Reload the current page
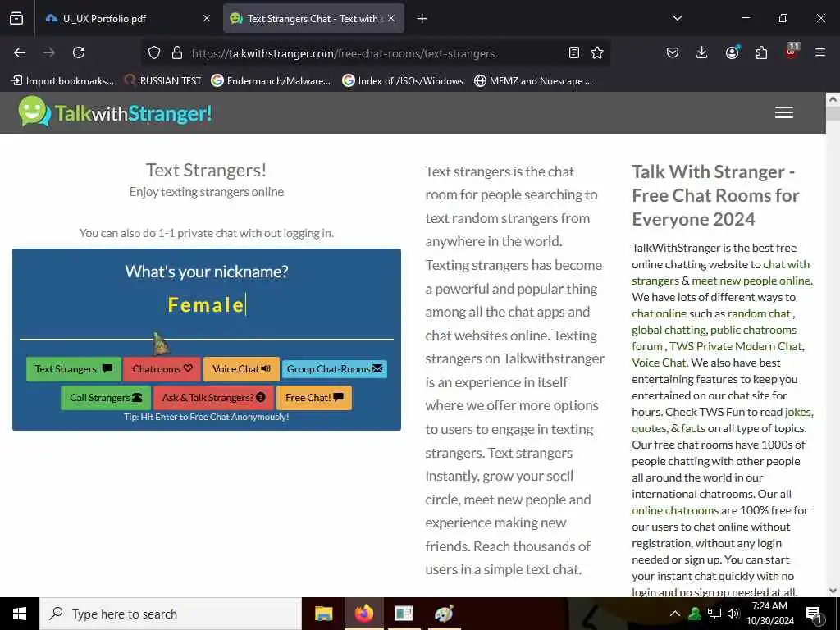This screenshot has height=630, width=840. click(x=79, y=52)
